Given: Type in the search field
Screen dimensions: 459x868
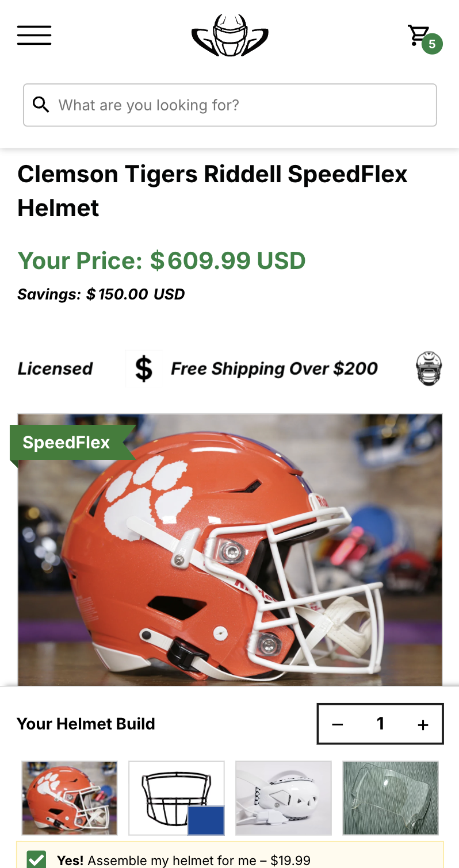Looking at the screenshot, I should (242, 105).
